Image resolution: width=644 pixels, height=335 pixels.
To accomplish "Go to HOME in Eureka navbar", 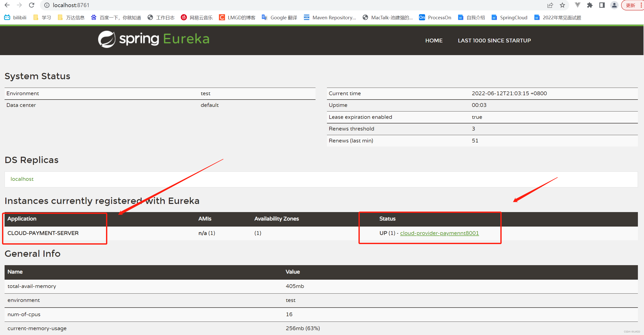I will [434, 41].
